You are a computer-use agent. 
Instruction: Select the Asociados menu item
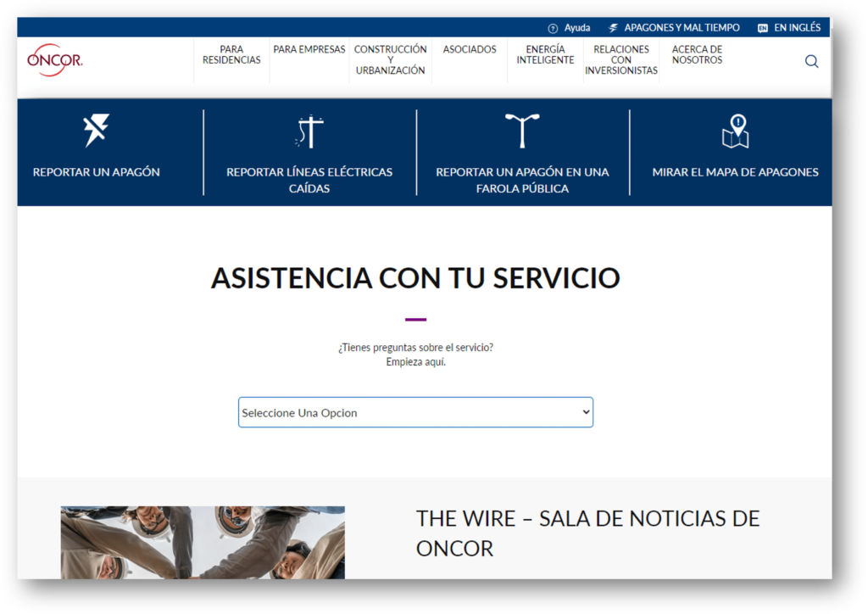[470, 50]
